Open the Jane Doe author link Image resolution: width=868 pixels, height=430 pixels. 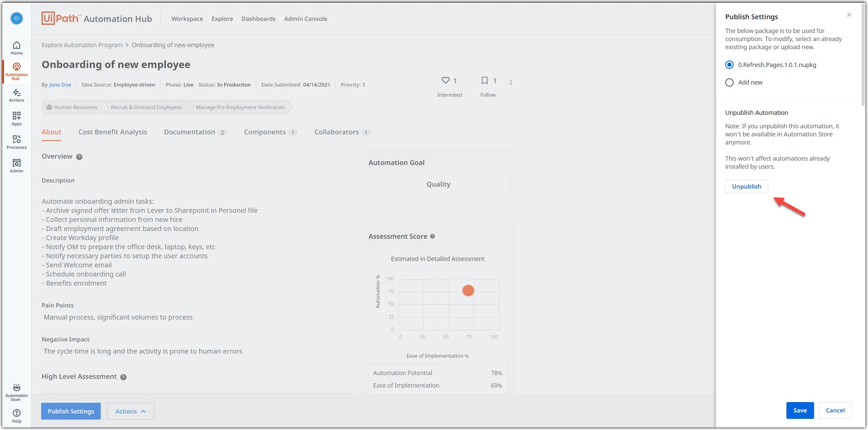[x=60, y=85]
